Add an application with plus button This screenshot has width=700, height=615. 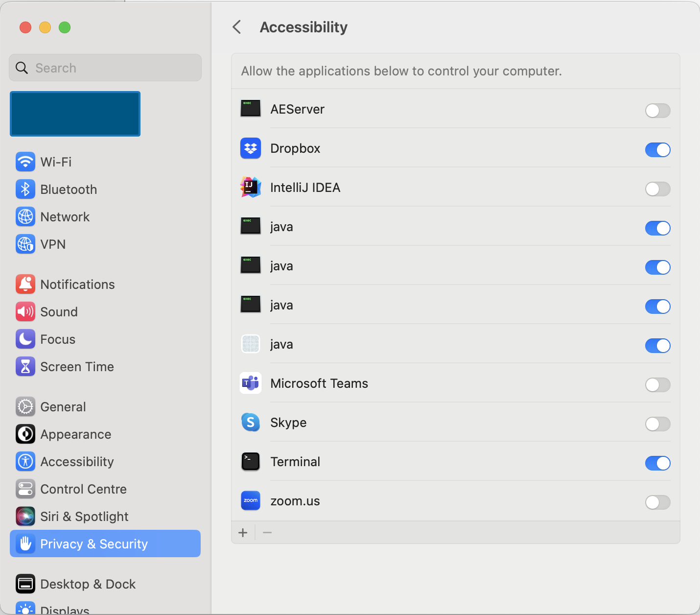(243, 533)
